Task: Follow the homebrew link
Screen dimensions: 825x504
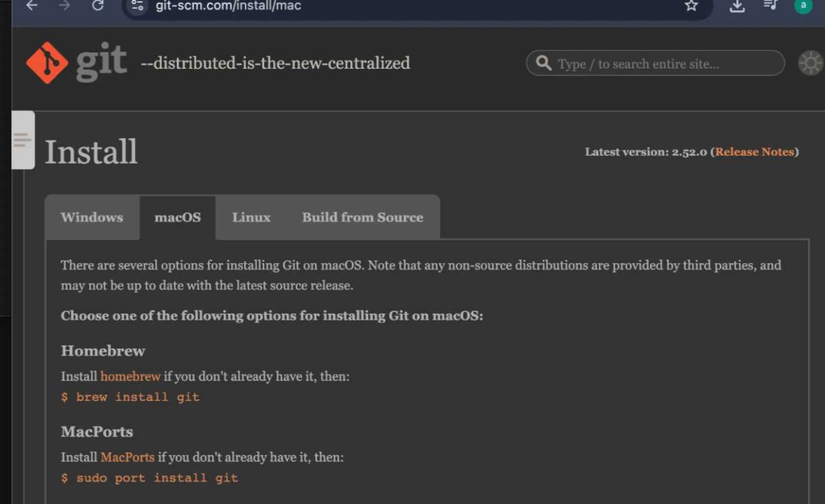Action: 131,376
